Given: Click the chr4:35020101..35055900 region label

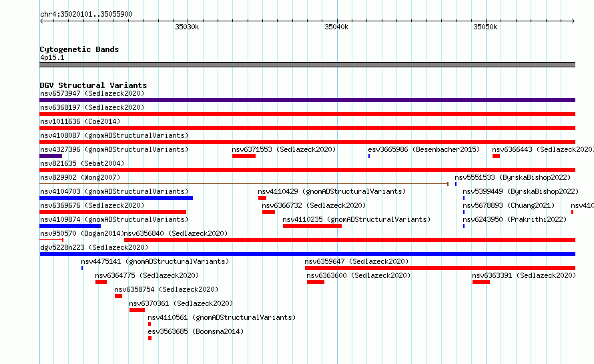Looking at the screenshot, I should pos(86,15).
